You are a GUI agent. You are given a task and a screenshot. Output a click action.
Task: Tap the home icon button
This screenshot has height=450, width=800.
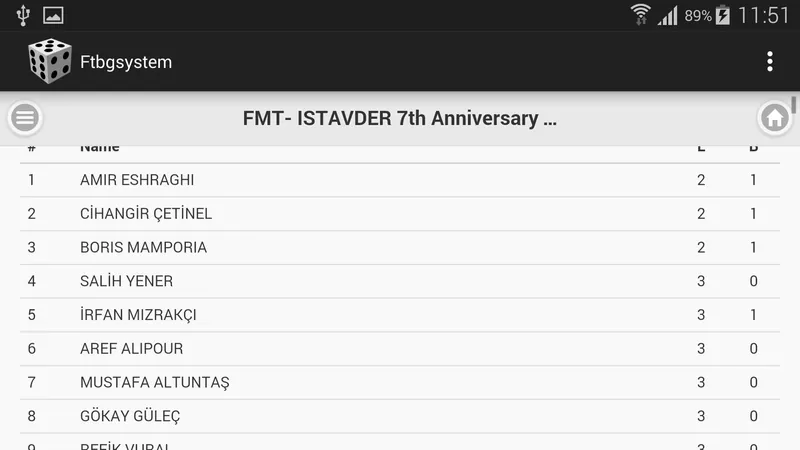(774, 118)
